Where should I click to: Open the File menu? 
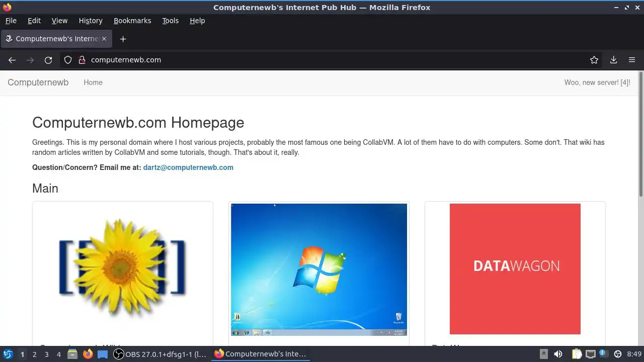11,21
